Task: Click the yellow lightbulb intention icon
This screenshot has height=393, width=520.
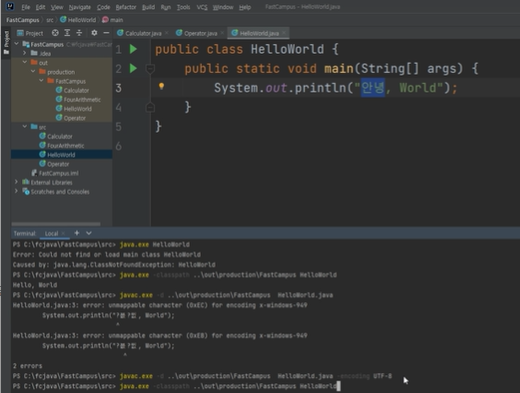Action: 161,86
